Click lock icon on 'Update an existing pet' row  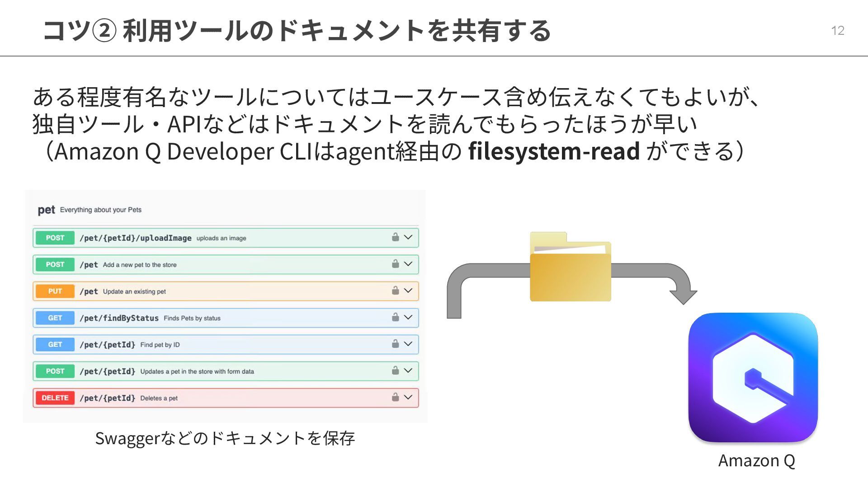tap(395, 291)
